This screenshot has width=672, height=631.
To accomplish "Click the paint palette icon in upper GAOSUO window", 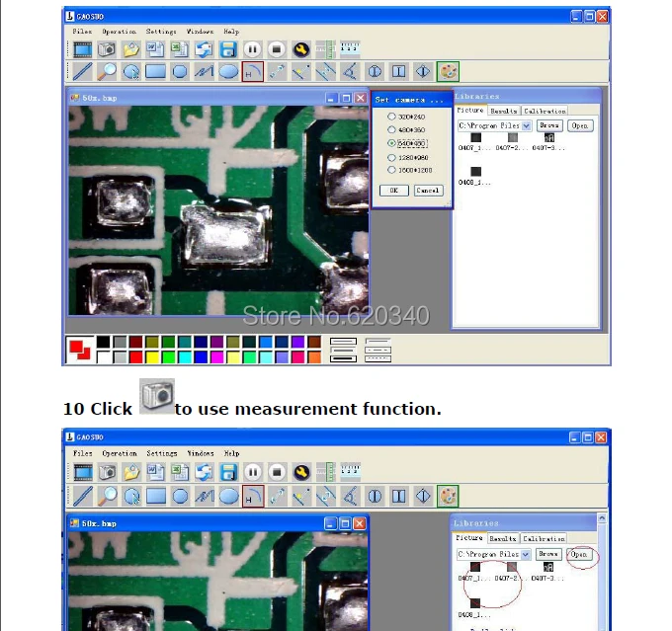I will pos(449,71).
